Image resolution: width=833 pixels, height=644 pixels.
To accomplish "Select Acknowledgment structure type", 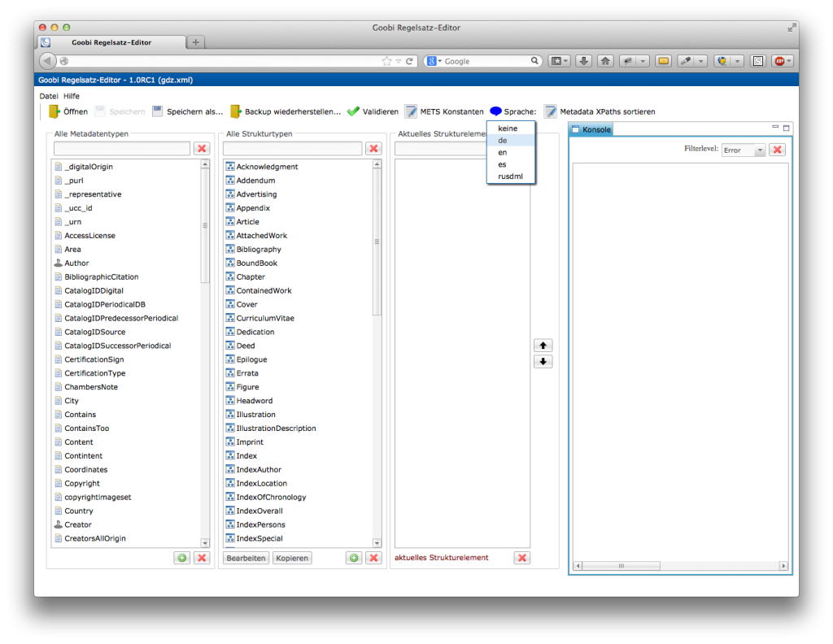I will (267, 167).
